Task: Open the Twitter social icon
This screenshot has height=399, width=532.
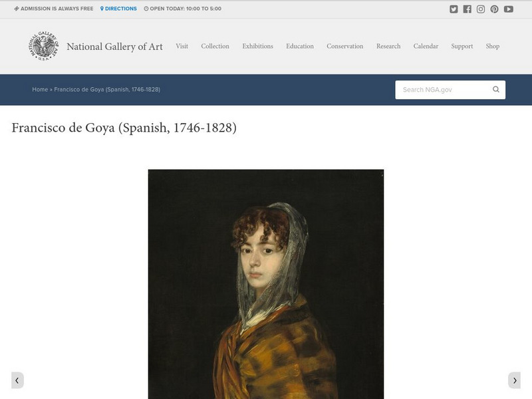Action: point(454,9)
